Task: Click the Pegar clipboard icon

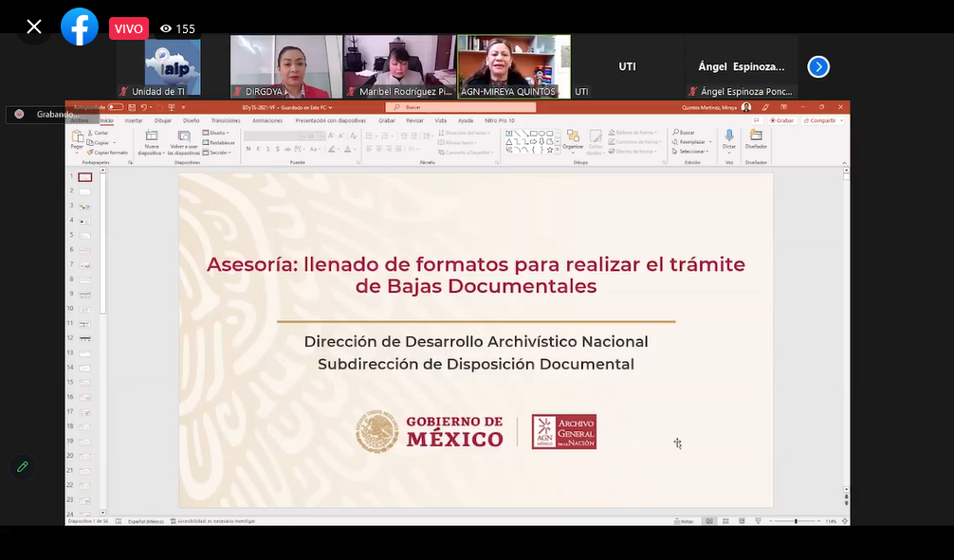Action: (77, 138)
